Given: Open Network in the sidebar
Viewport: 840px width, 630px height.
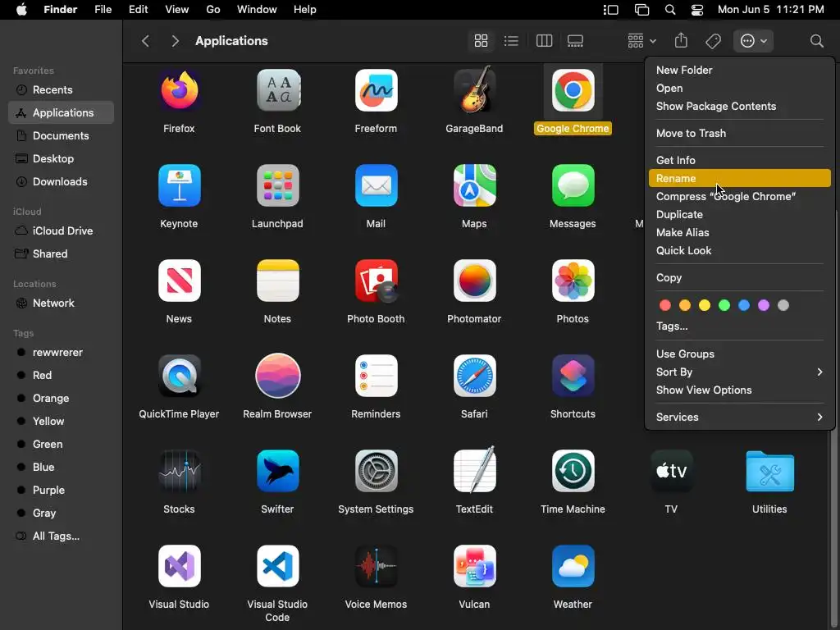Looking at the screenshot, I should tap(61, 304).
